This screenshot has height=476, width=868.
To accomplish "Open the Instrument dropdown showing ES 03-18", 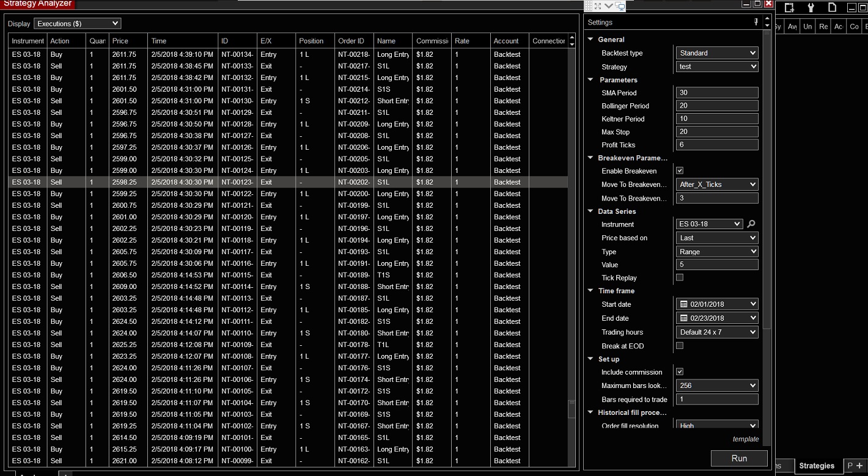I will point(710,224).
